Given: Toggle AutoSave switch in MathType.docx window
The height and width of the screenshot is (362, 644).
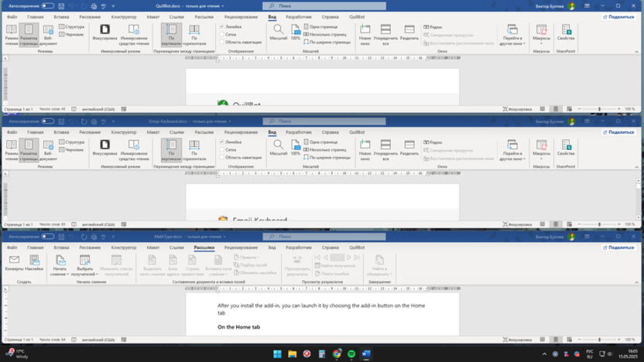Looking at the screenshot, I should pos(48,237).
